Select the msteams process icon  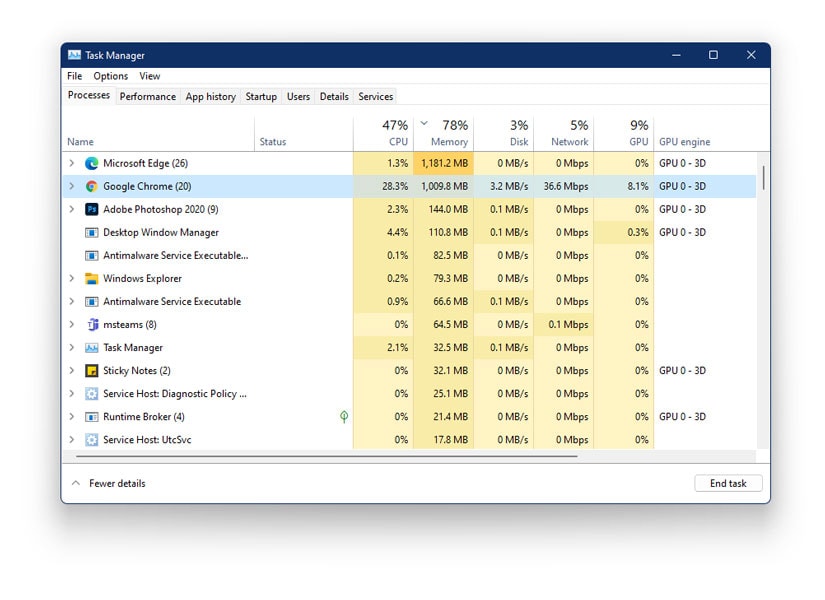91,324
